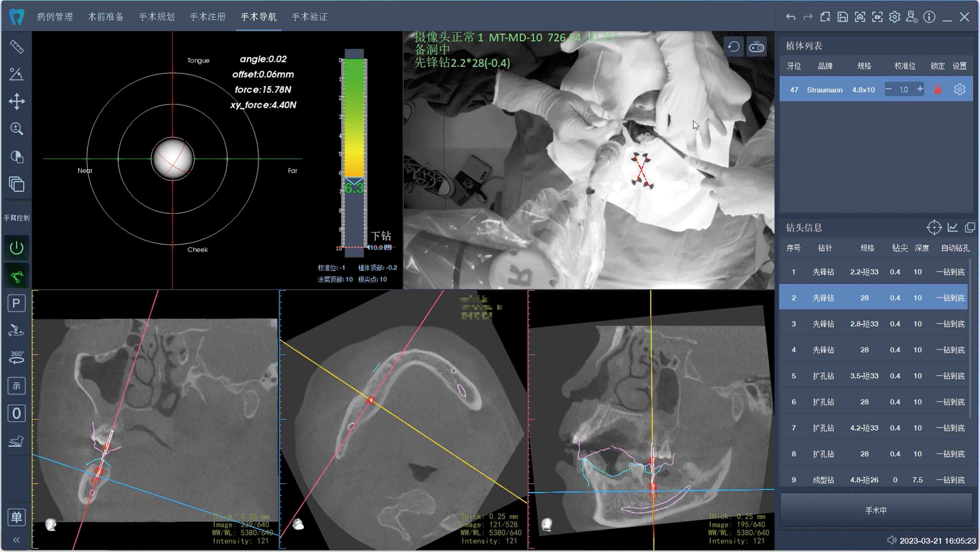Click the 360° rotation icon

(16, 357)
